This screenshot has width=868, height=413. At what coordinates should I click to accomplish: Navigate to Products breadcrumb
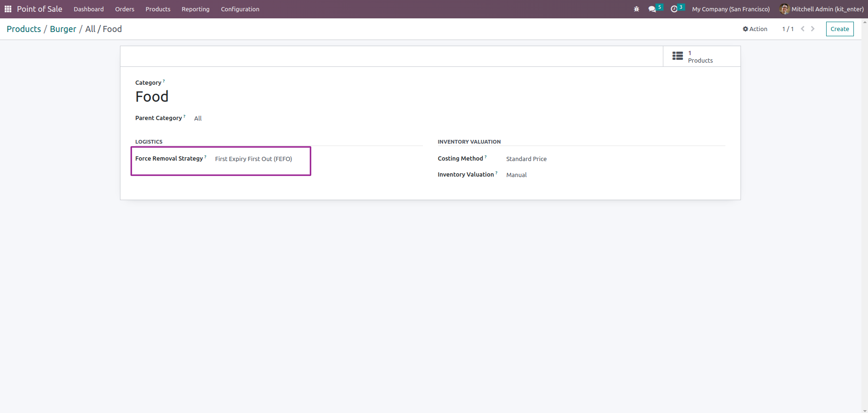pos(24,29)
